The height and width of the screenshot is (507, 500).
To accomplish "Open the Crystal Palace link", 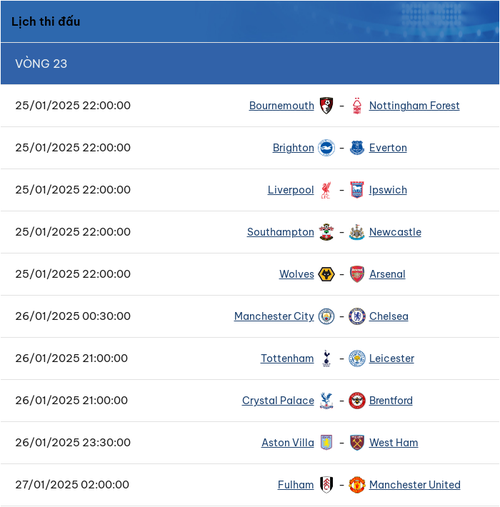I will 278,400.
